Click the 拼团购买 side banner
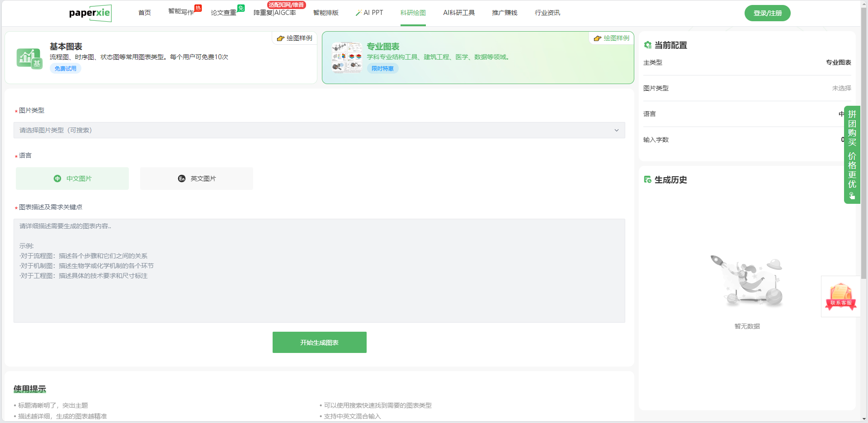 point(852,155)
